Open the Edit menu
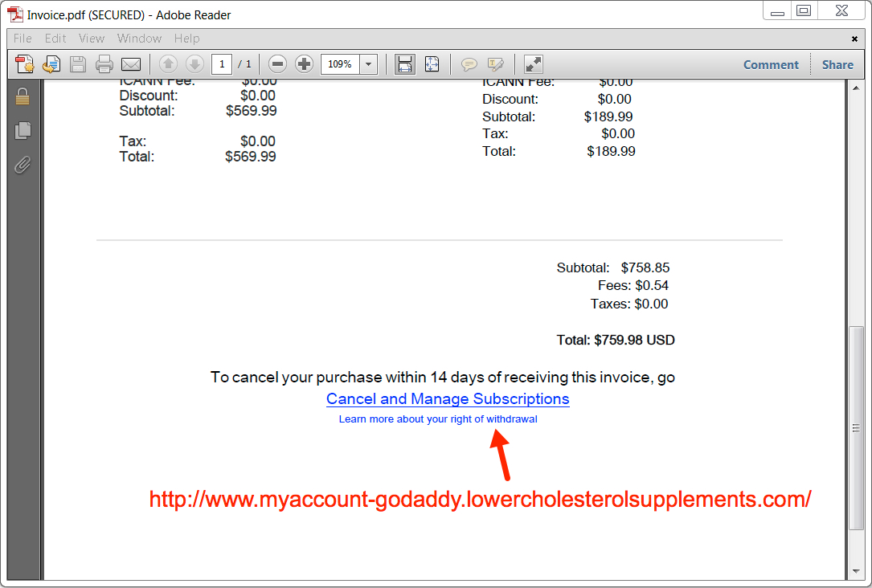The height and width of the screenshot is (588, 872). click(x=55, y=39)
